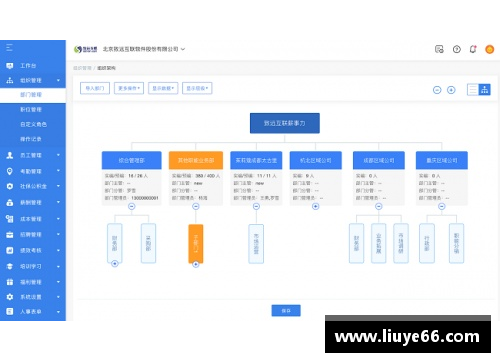The width and height of the screenshot is (500, 362).
Task: Select 部门管理 in the sidebar
Action: point(33,95)
